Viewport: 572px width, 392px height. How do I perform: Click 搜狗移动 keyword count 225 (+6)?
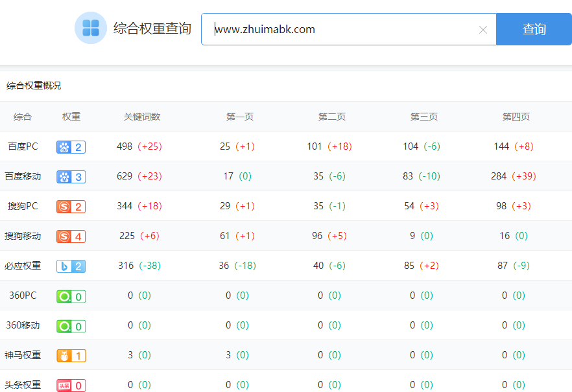click(x=139, y=236)
